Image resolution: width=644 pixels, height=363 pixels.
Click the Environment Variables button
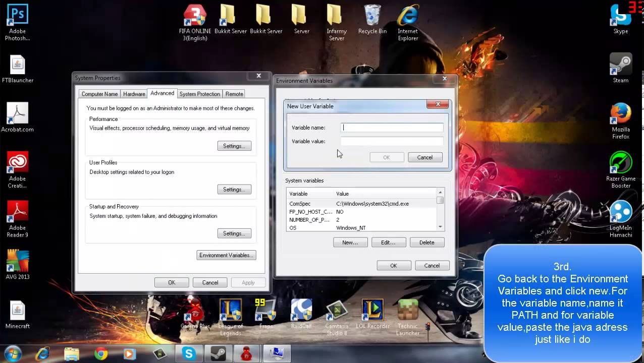point(226,255)
